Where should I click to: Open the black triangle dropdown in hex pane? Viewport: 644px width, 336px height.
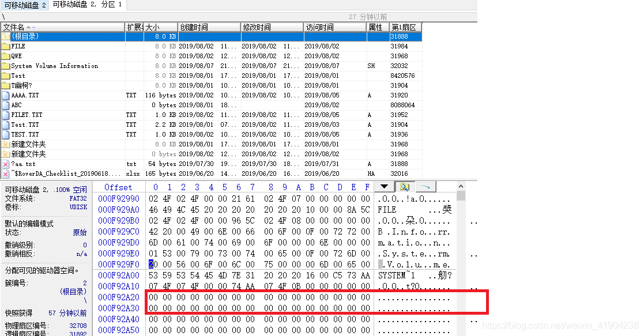[x=384, y=187]
